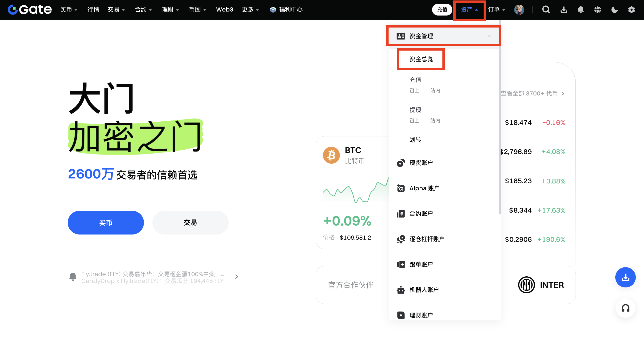This screenshot has width=644, height=342.
Task: Open 现货账户 from assets menu
Action: (x=421, y=163)
